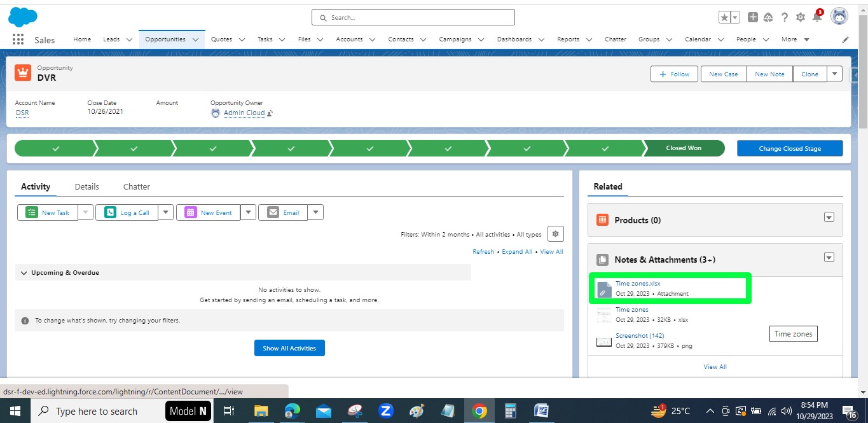
Task: Click Show All Activities button
Action: point(289,348)
